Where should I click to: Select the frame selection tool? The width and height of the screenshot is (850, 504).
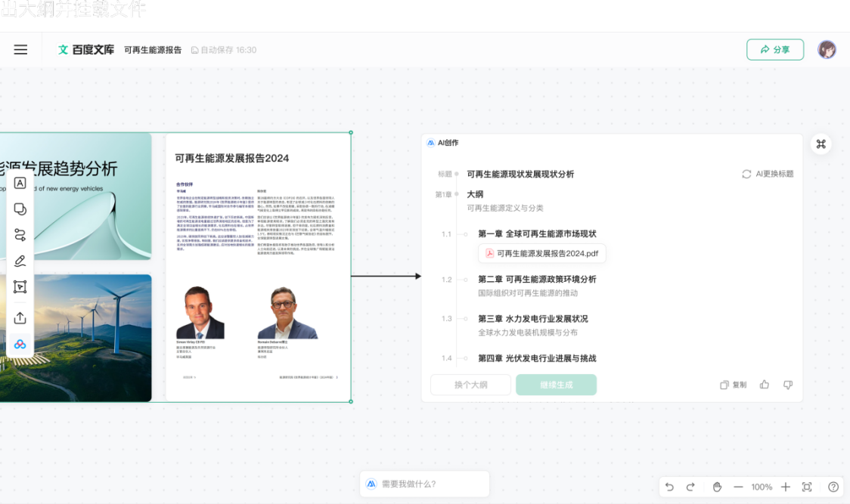pyautogui.click(x=20, y=287)
